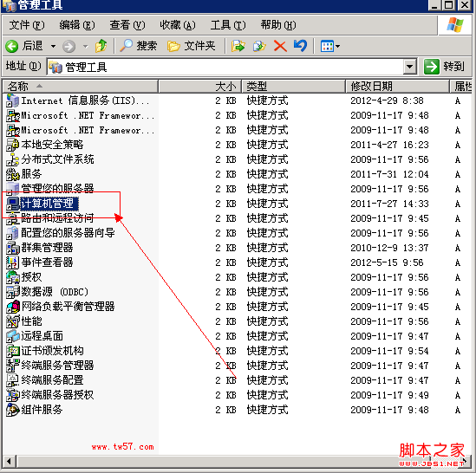Select 配置您的服务器向导 icon

[12, 233]
